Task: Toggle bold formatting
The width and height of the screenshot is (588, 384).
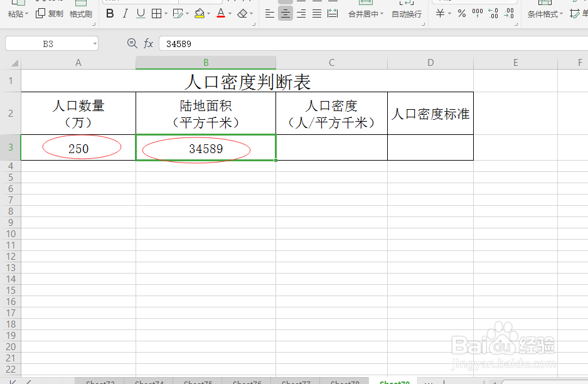Action: (110, 13)
